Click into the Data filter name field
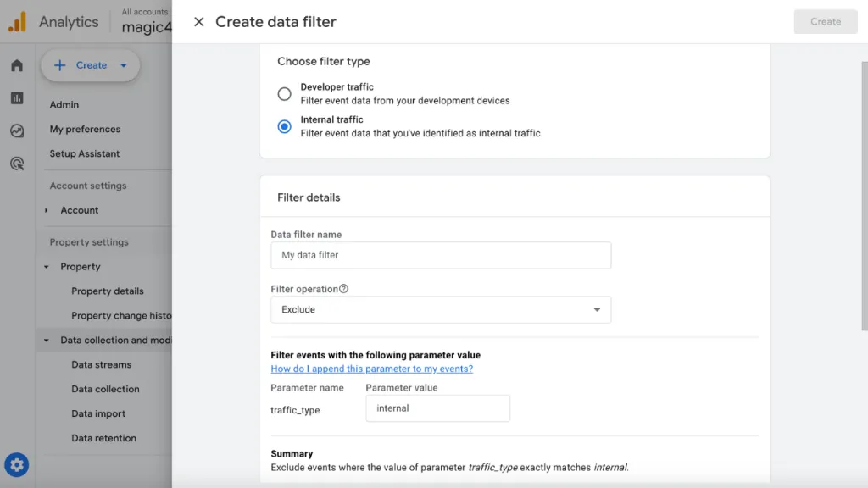Screen dimensions: 868x488 pyautogui.click(x=441, y=255)
